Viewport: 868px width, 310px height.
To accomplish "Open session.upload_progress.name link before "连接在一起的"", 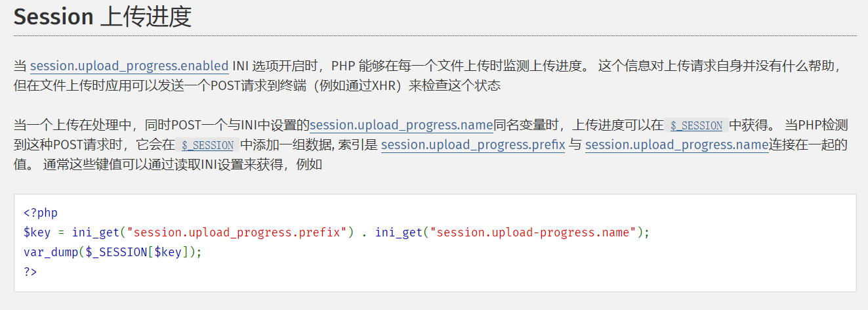I will (x=676, y=144).
